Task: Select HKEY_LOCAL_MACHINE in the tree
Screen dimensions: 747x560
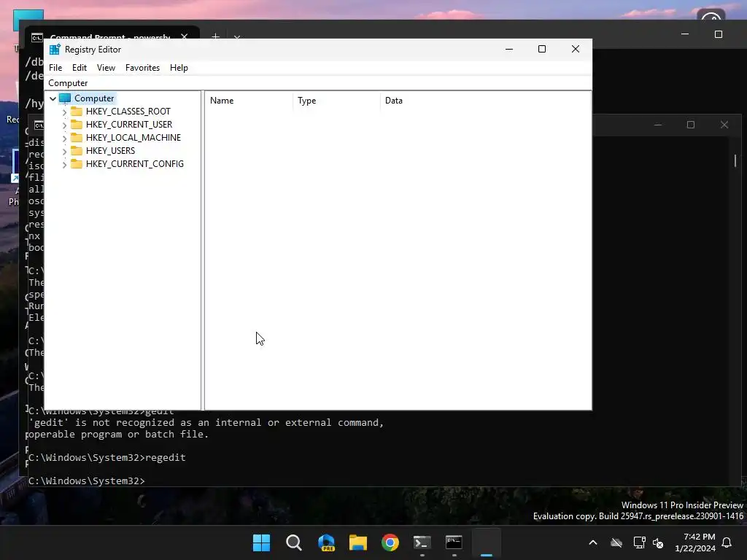Action: pyautogui.click(x=133, y=138)
